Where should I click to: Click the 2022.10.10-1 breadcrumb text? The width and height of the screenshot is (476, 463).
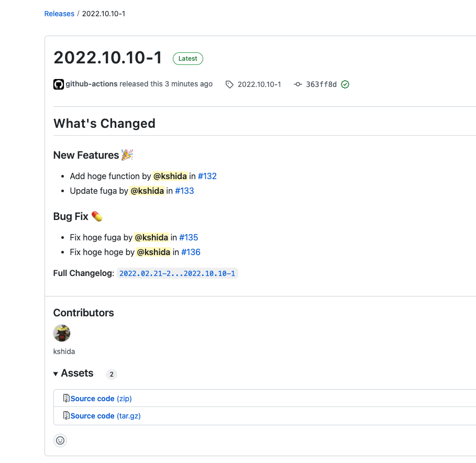click(x=104, y=14)
